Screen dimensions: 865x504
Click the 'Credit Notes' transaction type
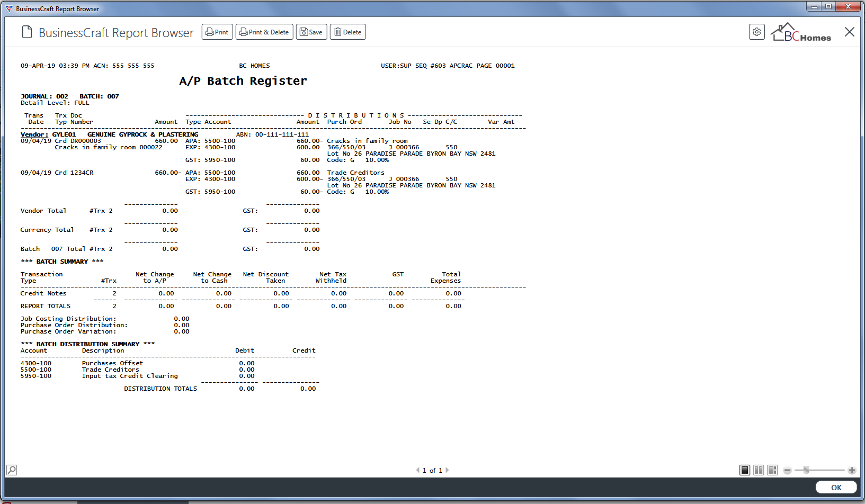coord(43,293)
